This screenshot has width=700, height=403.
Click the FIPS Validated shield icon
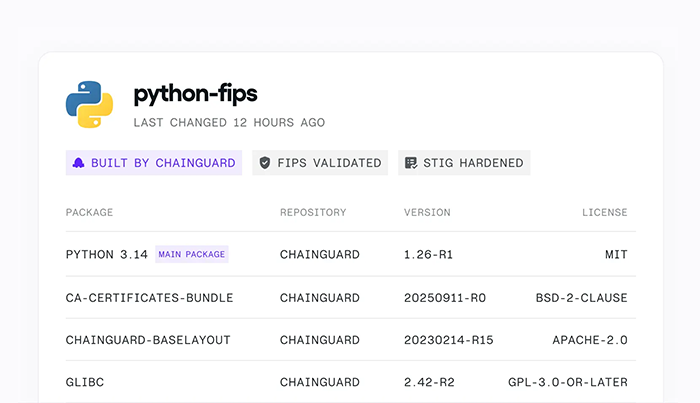coord(265,163)
